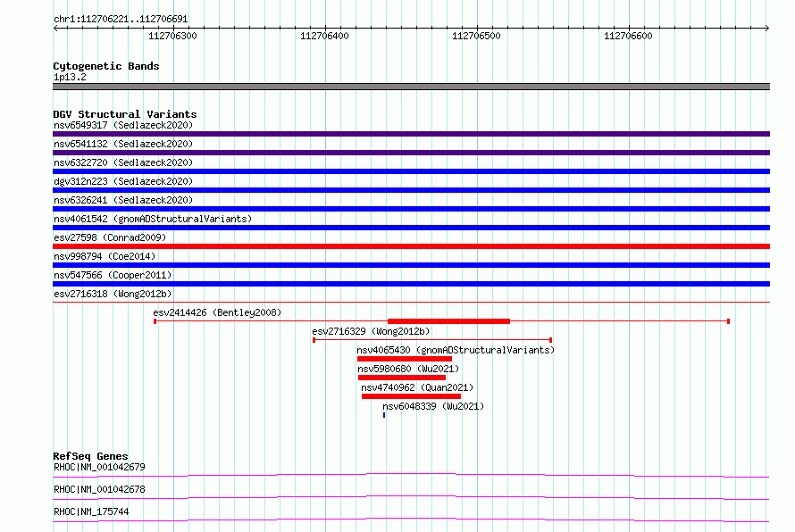Viewport: 795px width, 532px height.
Task: Click the Cytogenetic Bands track heading
Action: [106, 66]
